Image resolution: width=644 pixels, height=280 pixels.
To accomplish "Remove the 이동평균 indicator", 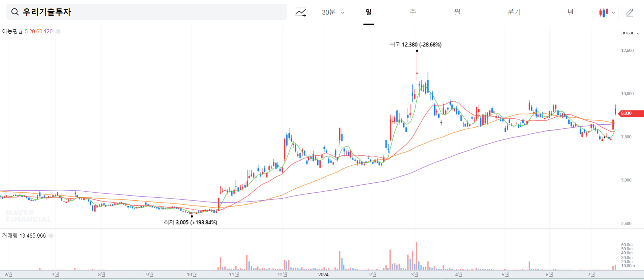I will click(58, 32).
